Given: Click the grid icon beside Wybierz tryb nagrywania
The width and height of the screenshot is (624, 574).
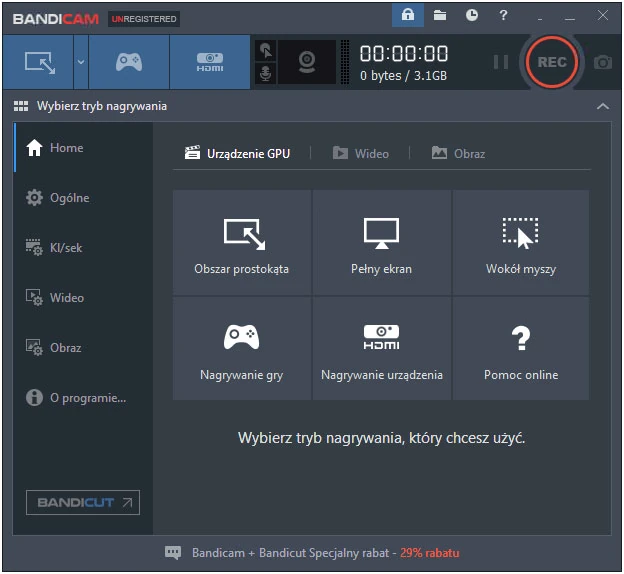Looking at the screenshot, I should pyautogui.click(x=21, y=106).
